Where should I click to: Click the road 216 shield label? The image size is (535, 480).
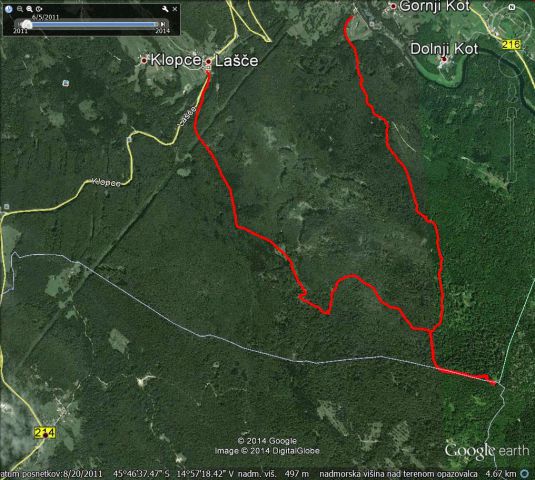(511, 44)
